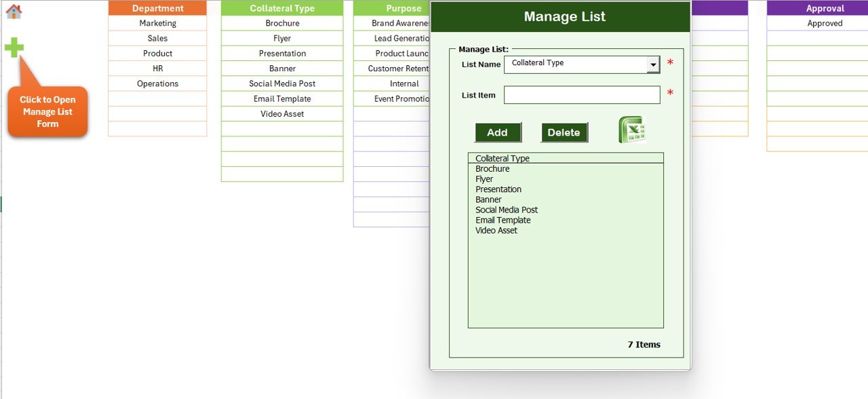The image size is (868, 399).
Task: Click the orange Manage List Form callout
Action: tap(47, 111)
